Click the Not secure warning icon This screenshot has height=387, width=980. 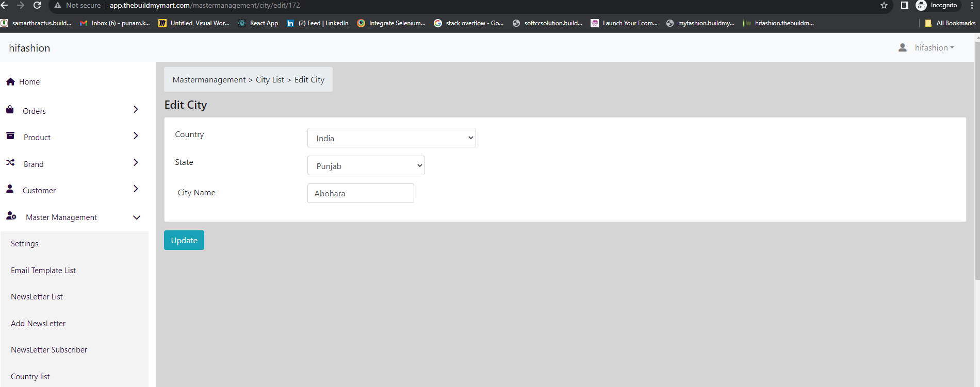[58, 5]
